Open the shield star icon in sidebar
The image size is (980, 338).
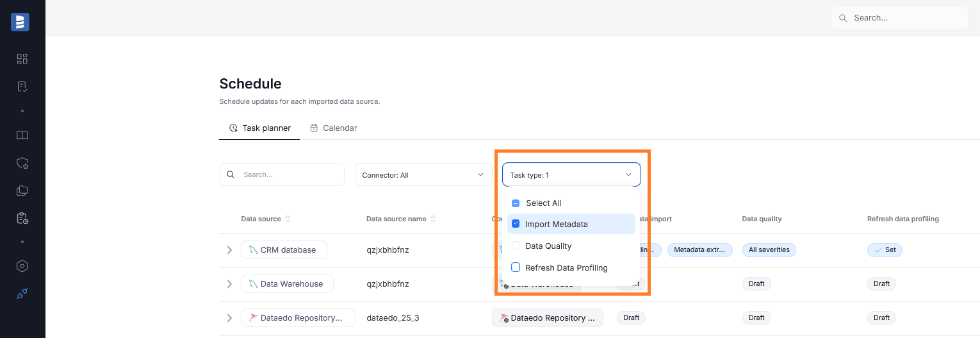click(22, 163)
